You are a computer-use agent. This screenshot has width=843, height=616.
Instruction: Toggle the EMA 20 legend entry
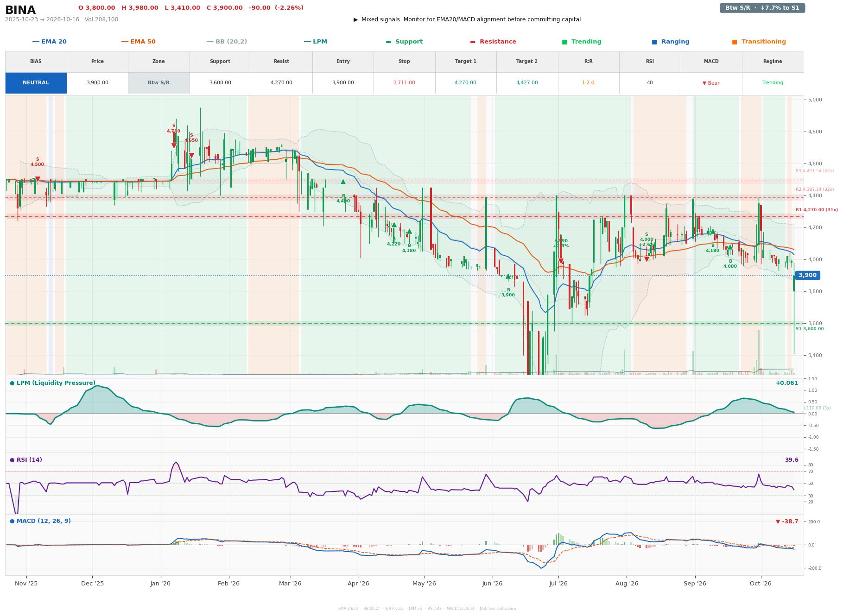(49, 42)
